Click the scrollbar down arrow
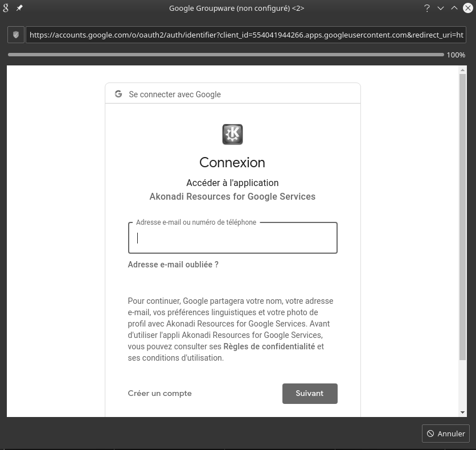Image resolution: width=476 pixels, height=450 pixels. pyautogui.click(x=463, y=412)
